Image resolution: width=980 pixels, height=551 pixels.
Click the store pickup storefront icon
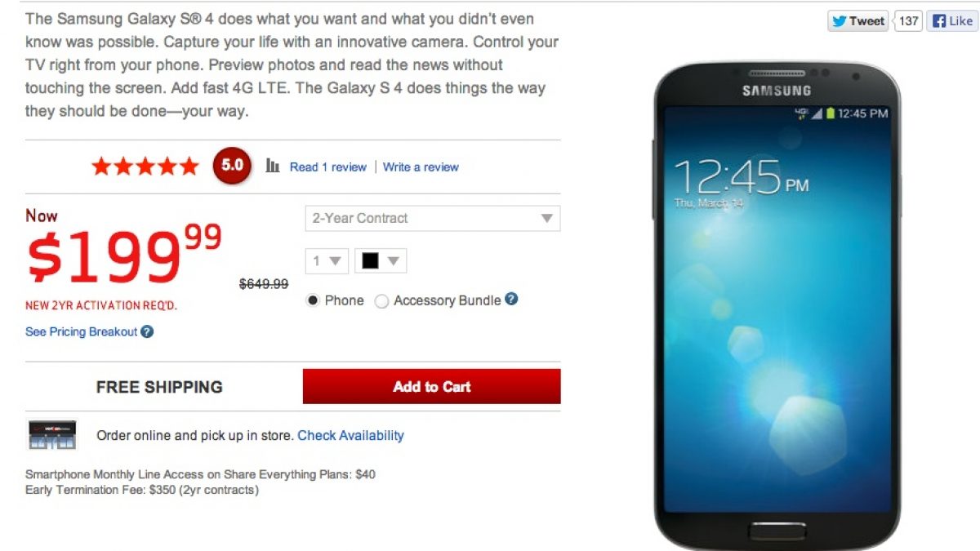52,435
